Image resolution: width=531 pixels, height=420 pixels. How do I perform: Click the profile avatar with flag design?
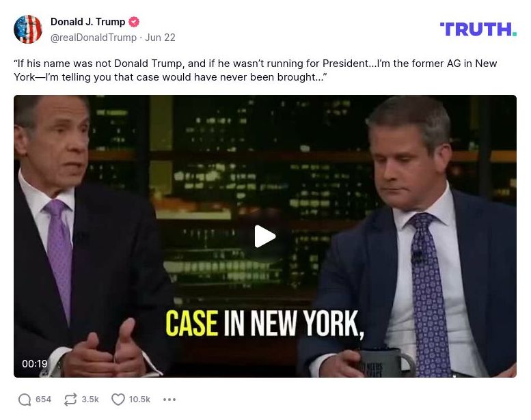(28, 29)
